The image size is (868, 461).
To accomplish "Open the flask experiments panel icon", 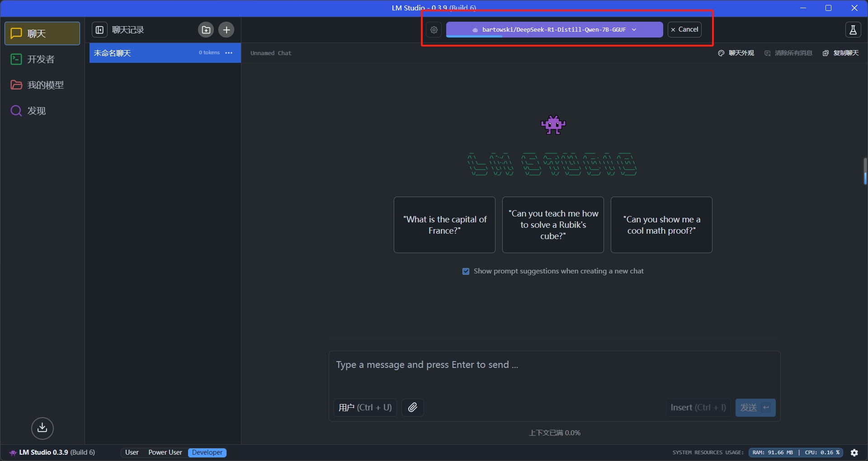I will click(853, 30).
